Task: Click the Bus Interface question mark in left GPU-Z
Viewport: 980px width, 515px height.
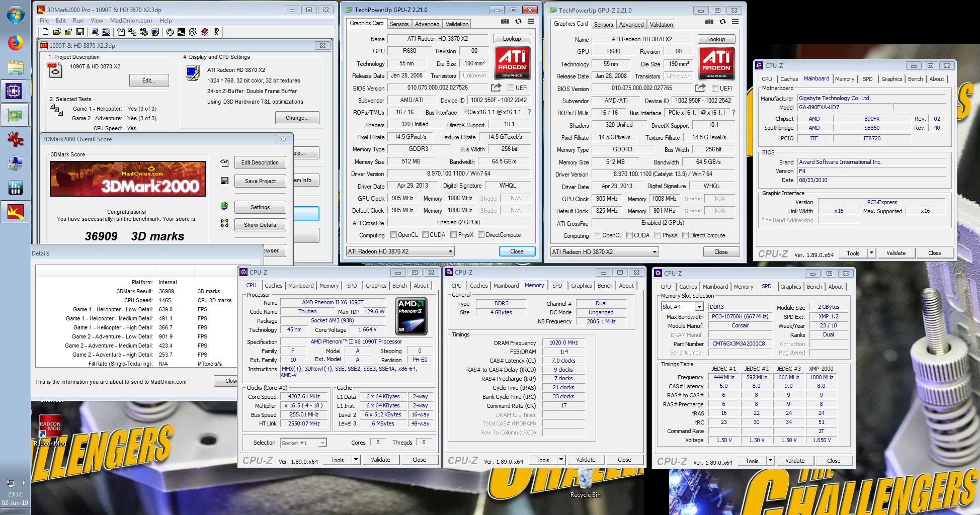Action: click(529, 112)
